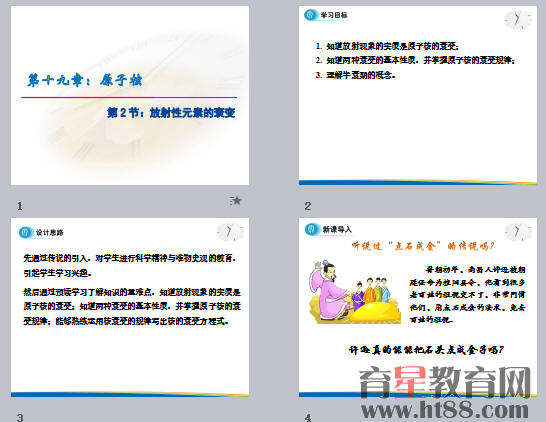Click the orange 点石成金 heading on slide 4
This screenshot has height=422, width=546.
pyautogui.click(x=423, y=246)
